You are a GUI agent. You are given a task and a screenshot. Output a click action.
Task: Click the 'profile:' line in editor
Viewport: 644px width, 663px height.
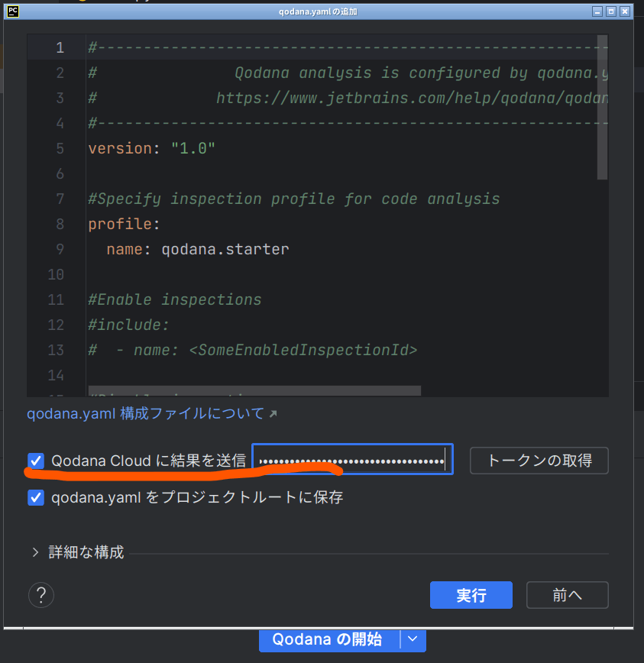click(125, 224)
